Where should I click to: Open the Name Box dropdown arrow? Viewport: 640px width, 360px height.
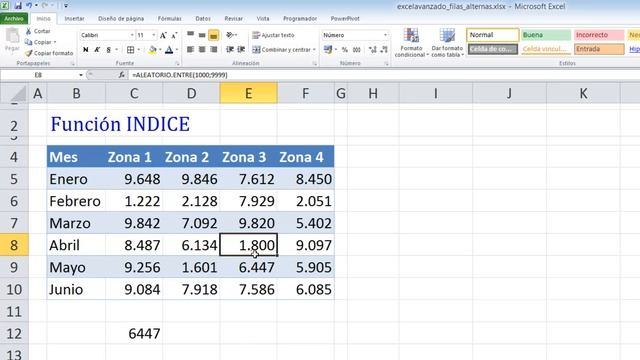[x=80, y=75]
